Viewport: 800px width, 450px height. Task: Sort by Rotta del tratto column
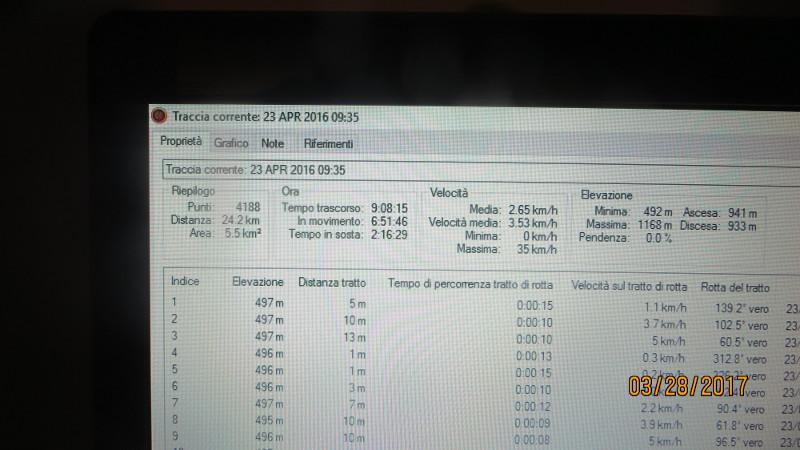tap(742, 285)
